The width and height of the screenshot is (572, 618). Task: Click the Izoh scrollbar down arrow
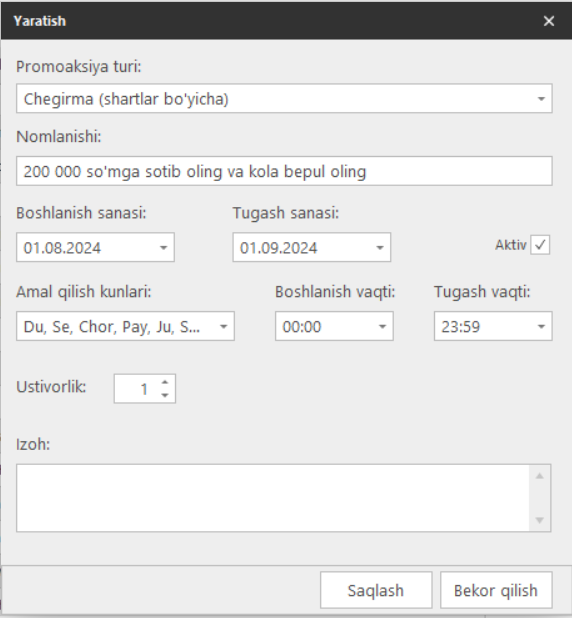pyautogui.click(x=540, y=520)
